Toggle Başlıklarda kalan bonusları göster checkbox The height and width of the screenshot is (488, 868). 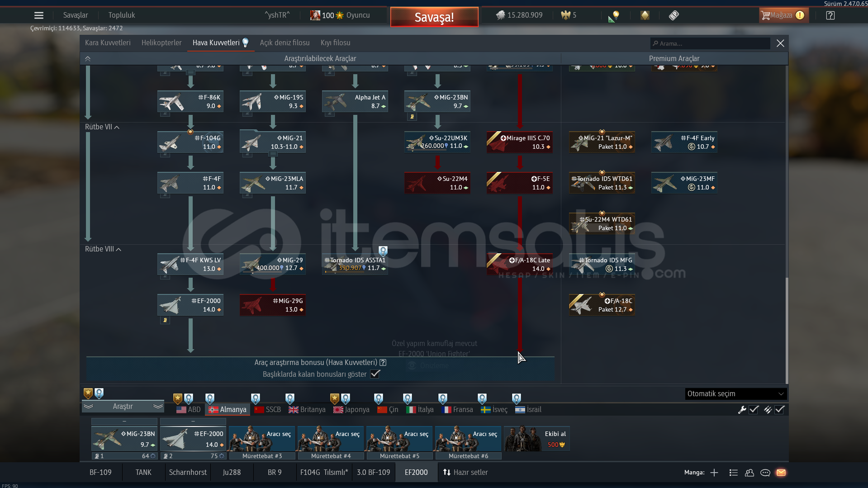coord(375,374)
